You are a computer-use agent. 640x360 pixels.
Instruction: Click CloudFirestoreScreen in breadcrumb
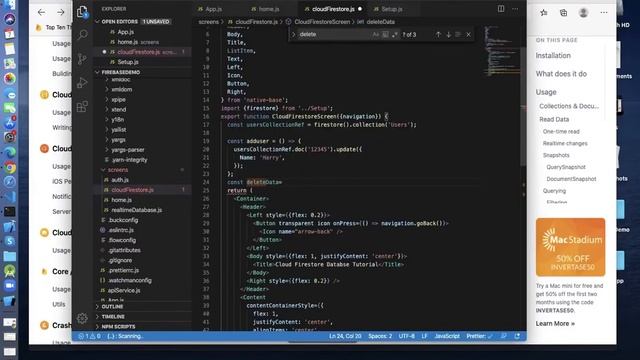(322, 22)
